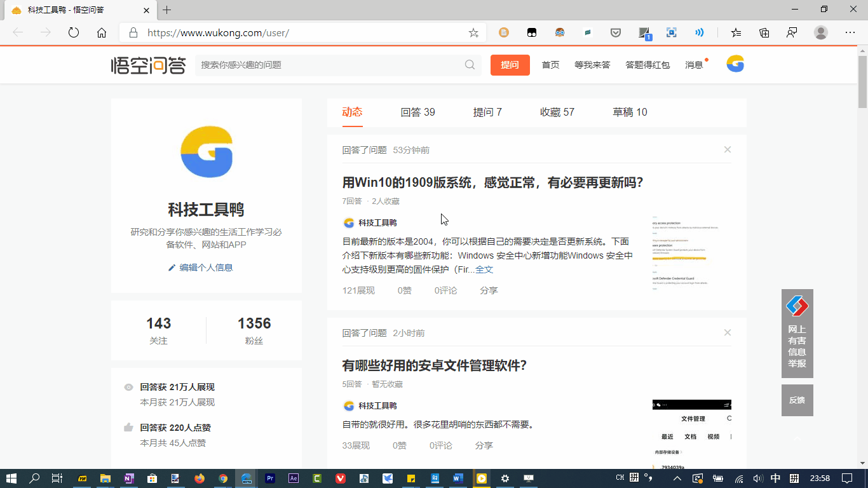Screen dimensions: 868x488
Task: Select the 动态 tab
Action: 352,112
